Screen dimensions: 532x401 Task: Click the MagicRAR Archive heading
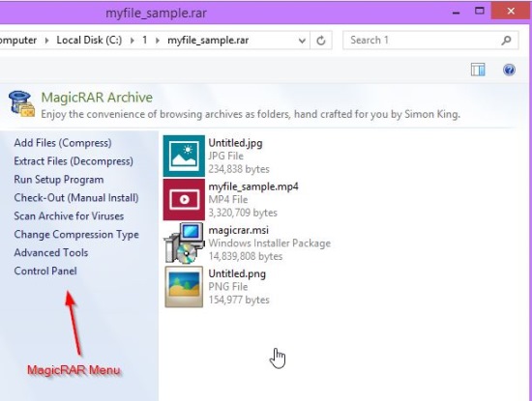pos(97,98)
